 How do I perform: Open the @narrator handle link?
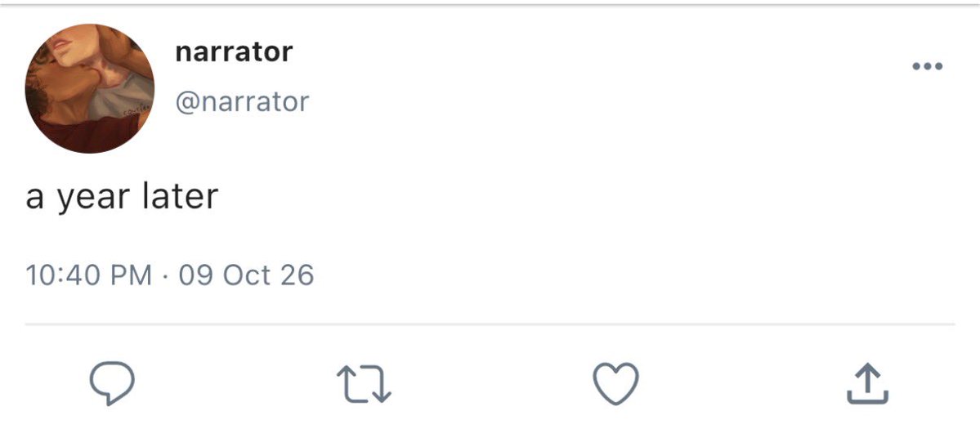click(x=242, y=102)
